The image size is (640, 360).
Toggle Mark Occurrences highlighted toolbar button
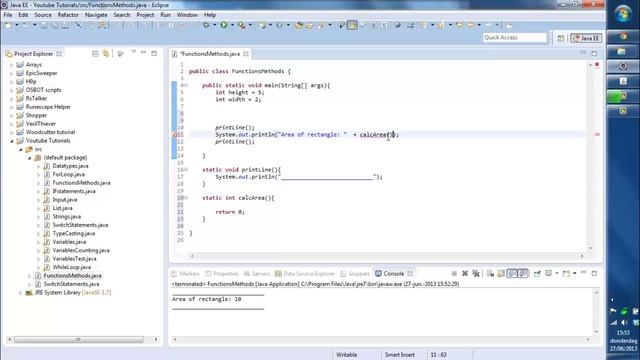[352, 25]
